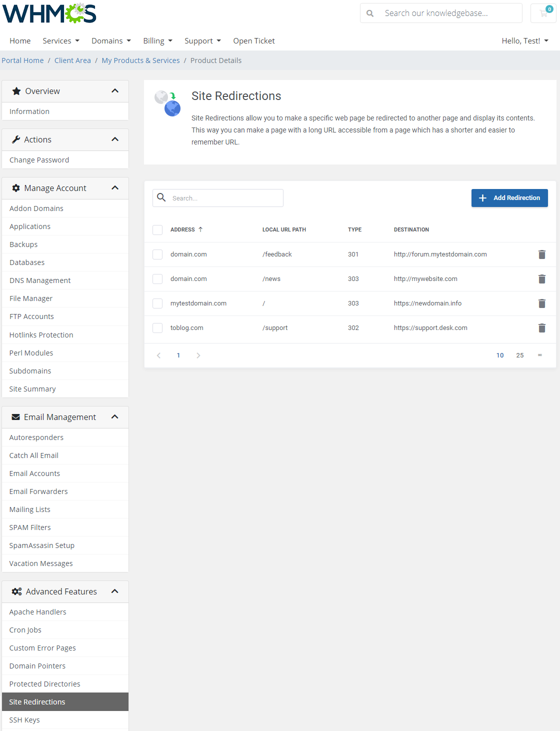Viewport: 560px width, 731px height.
Task: Check the toblog.com row checkbox
Action: click(x=157, y=328)
